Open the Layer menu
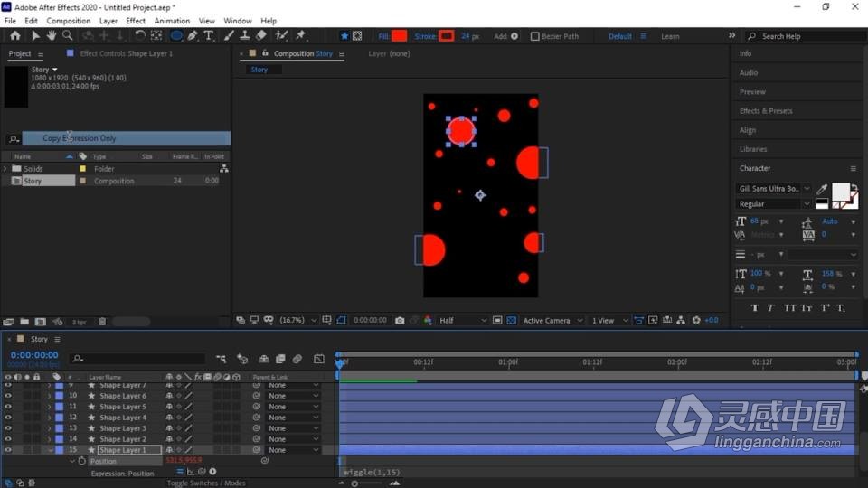This screenshot has height=488, width=868. click(108, 21)
